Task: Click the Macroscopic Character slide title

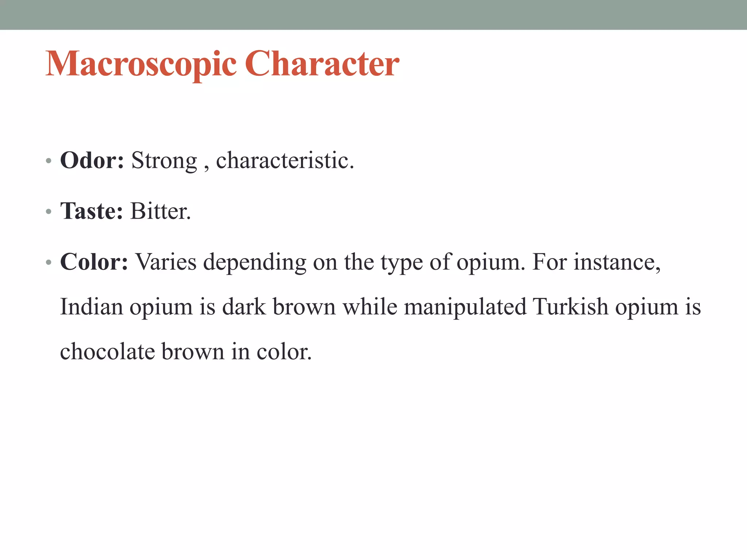Action: point(222,65)
